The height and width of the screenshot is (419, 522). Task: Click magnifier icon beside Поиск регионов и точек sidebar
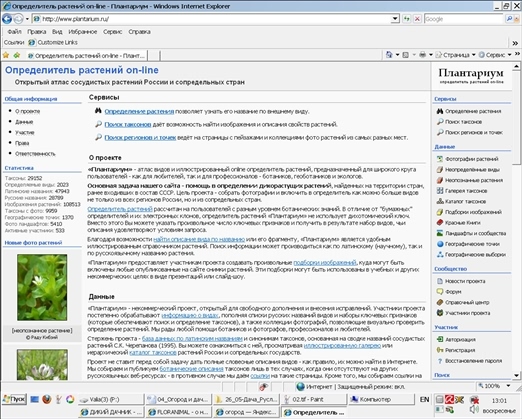pos(440,132)
